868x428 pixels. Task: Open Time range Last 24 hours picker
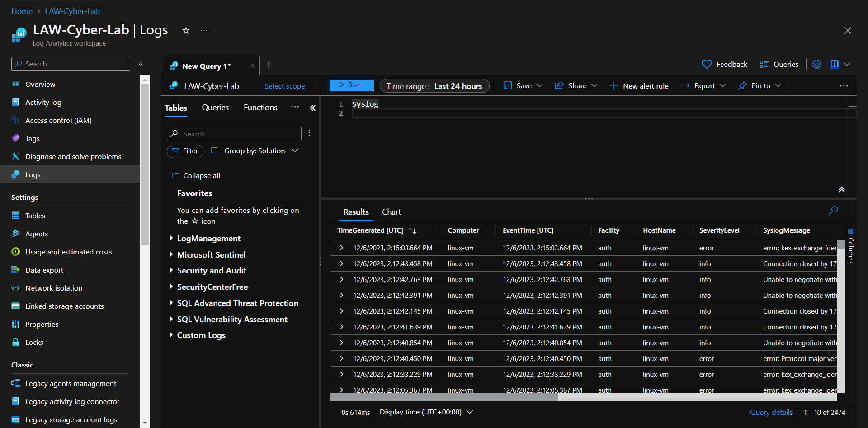[434, 86]
